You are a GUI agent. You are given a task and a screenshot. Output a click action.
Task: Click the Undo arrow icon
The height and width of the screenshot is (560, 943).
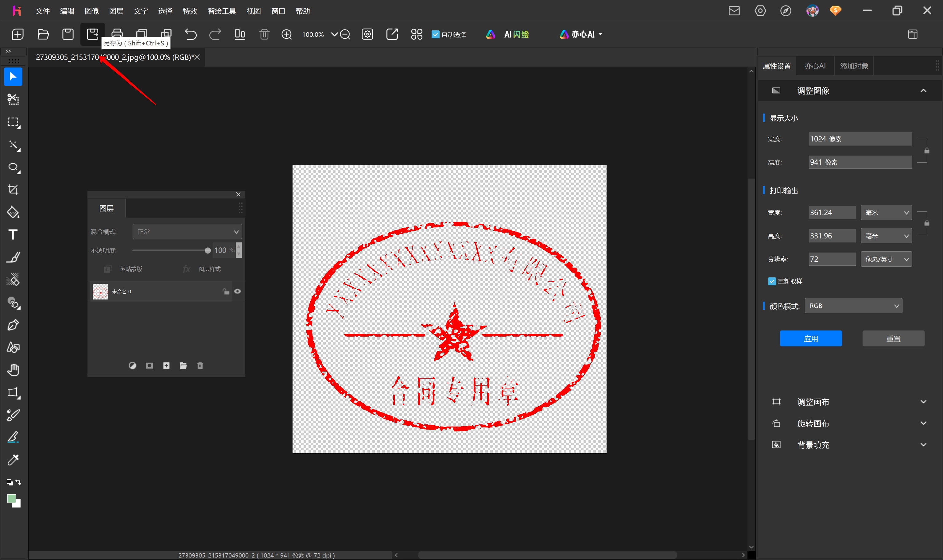point(191,34)
